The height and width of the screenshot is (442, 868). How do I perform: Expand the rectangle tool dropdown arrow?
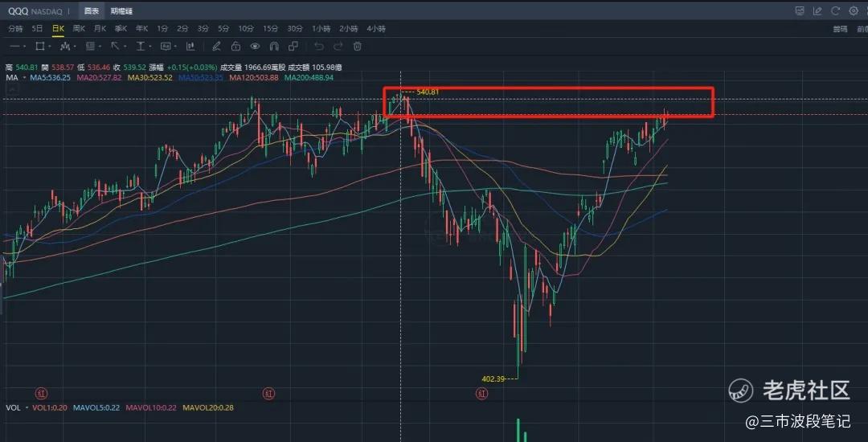(51, 47)
